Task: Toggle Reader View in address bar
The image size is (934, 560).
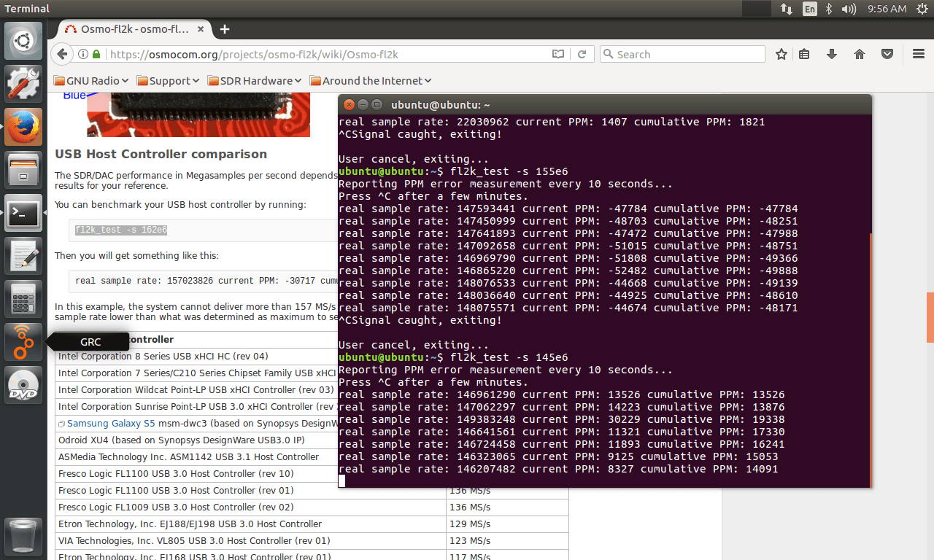Action: point(558,54)
